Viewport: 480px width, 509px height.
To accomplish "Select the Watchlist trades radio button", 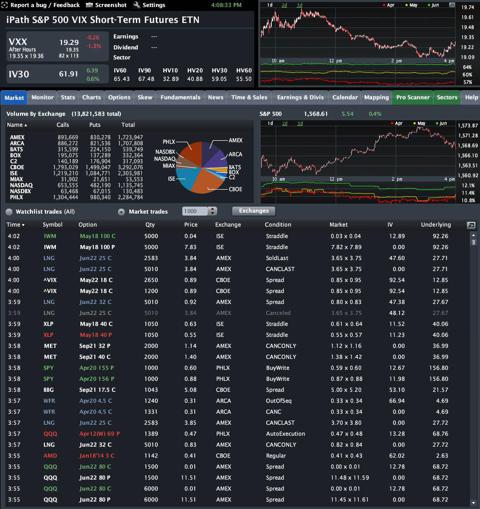I will click(x=9, y=212).
